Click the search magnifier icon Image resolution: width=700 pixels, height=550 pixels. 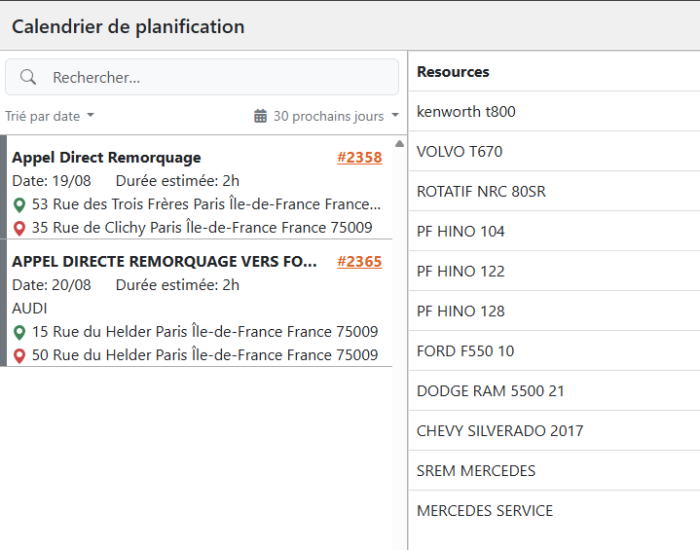(28, 78)
